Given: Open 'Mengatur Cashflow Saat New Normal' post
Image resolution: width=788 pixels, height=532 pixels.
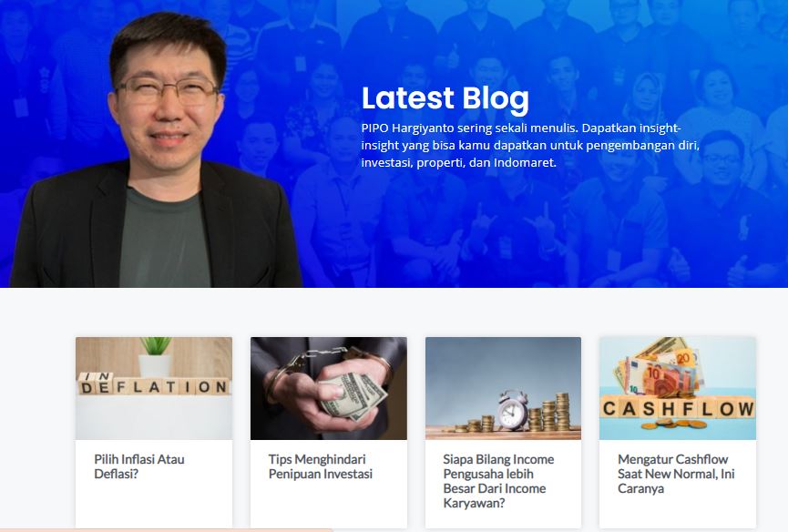Looking at the screenshot, I should [x=676, y=474].
